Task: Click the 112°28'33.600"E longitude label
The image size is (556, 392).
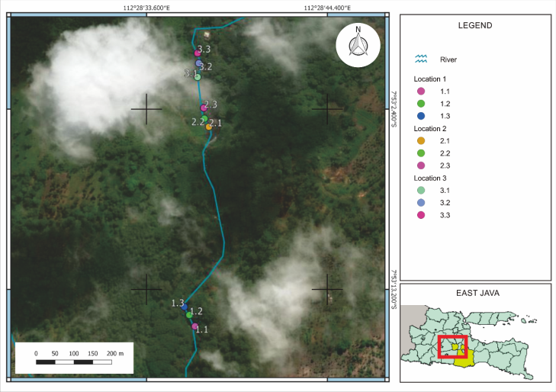Action: point(146,8)
